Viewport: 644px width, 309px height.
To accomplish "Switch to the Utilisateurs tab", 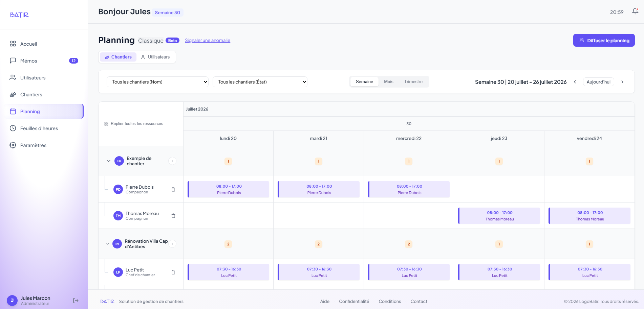I will pos(155,57).
